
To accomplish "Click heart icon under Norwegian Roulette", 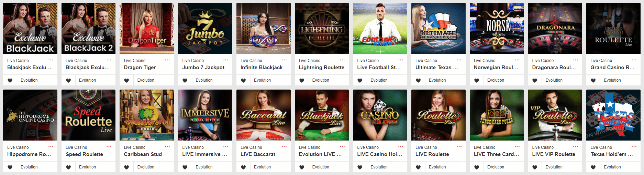I will (477, 81).
